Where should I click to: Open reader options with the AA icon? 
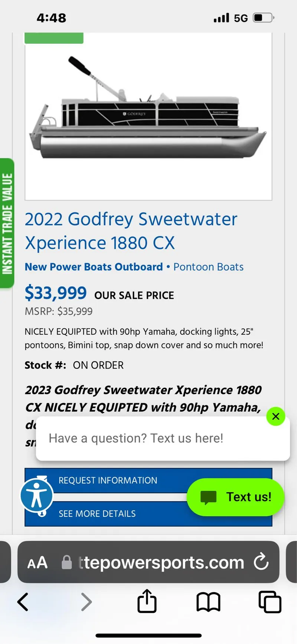click(37, 562)
